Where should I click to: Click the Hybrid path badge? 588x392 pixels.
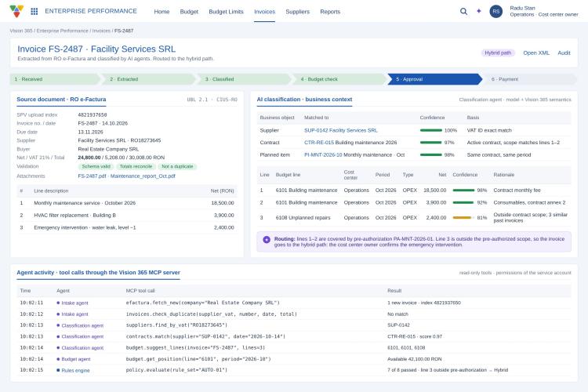498,53
